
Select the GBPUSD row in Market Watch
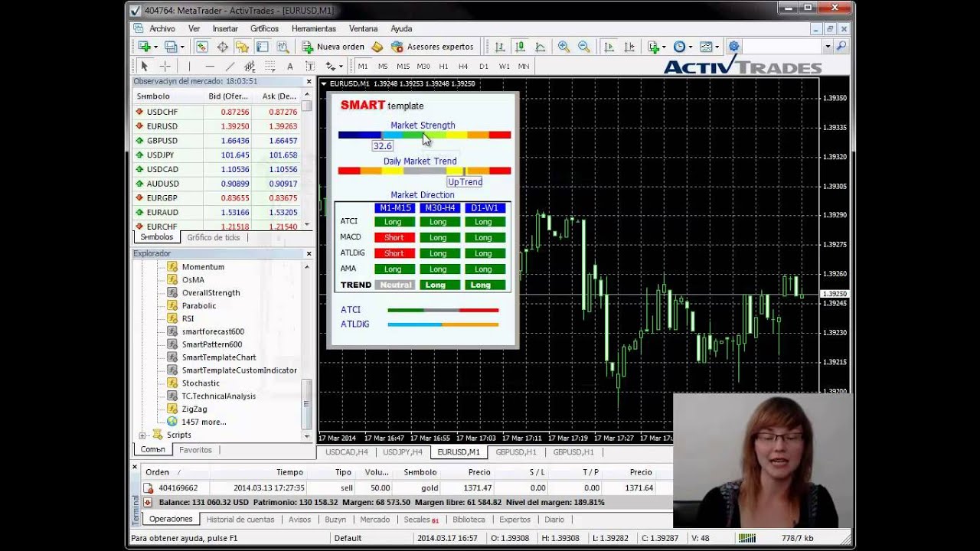217,141
